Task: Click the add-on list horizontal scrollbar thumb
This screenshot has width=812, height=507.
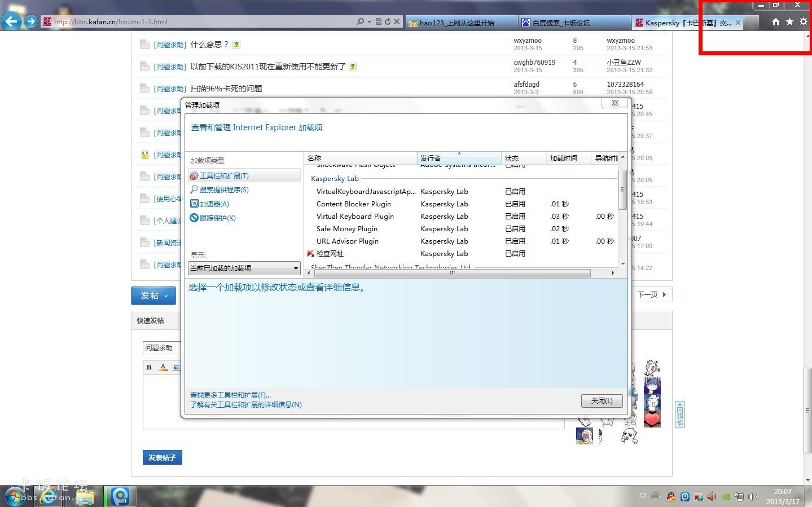Action: (451, 273)
